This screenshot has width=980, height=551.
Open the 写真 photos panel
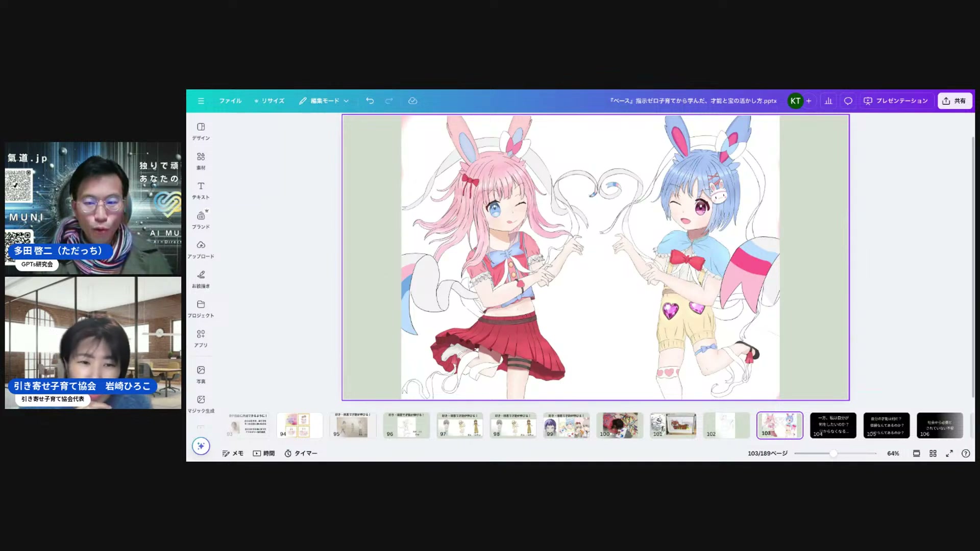point(201,374)
